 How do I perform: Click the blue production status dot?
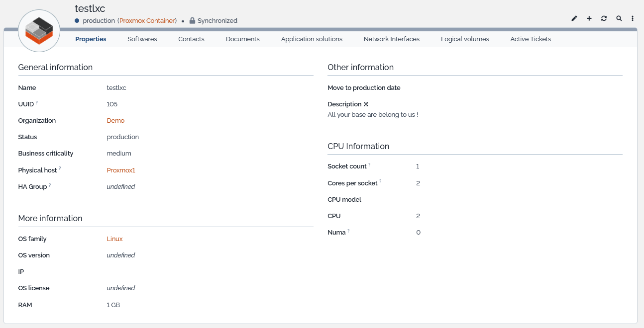tap(77, 21)
